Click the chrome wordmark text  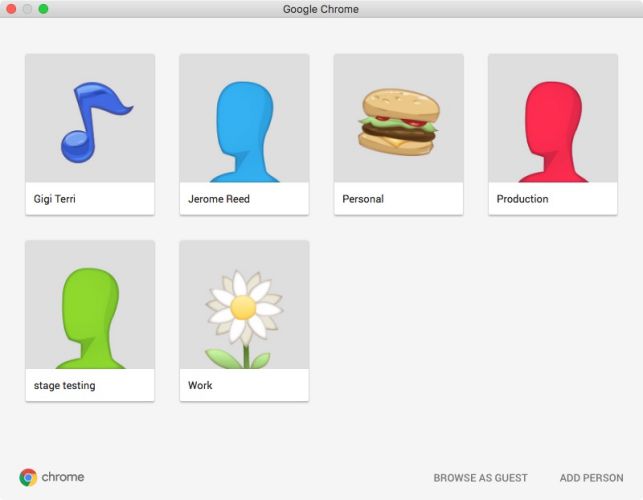(x=63, y=477)
